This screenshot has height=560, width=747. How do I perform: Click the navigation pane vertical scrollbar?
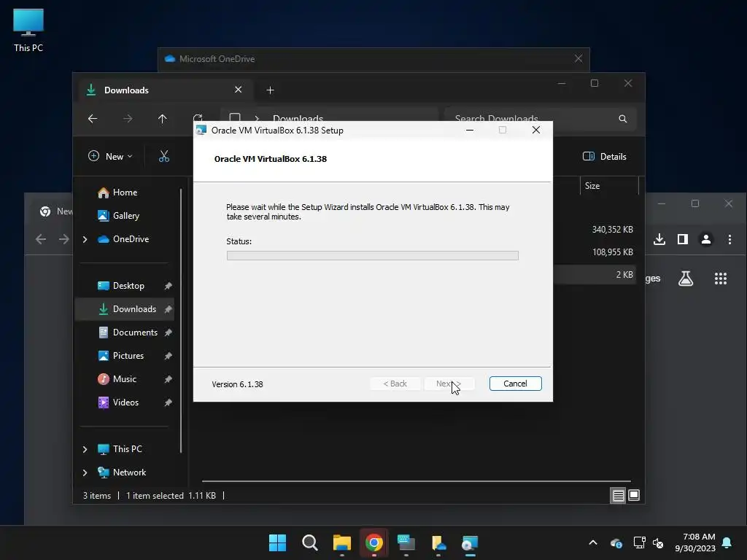[181, 321]
